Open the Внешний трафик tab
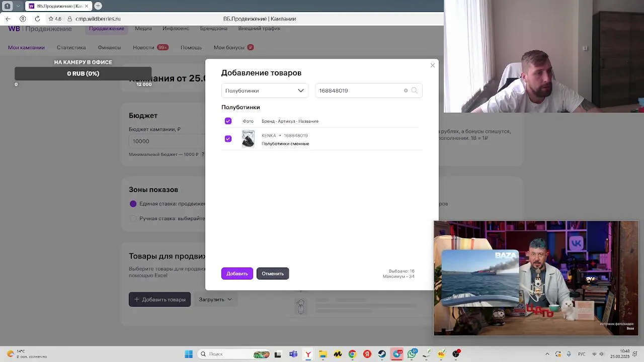The width and height of the screenshot is (644, 362). (259, 29)
